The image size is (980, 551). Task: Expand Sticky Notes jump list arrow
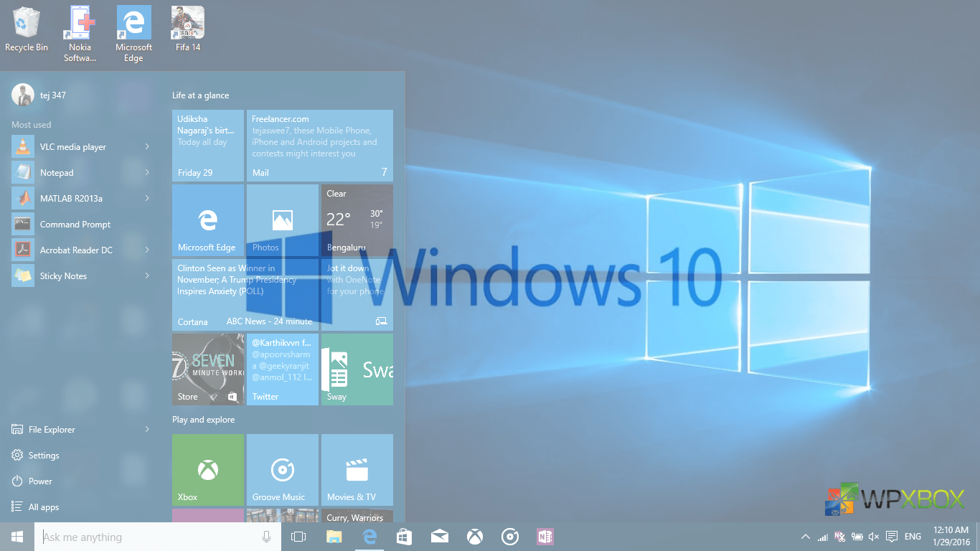point(147,276)
